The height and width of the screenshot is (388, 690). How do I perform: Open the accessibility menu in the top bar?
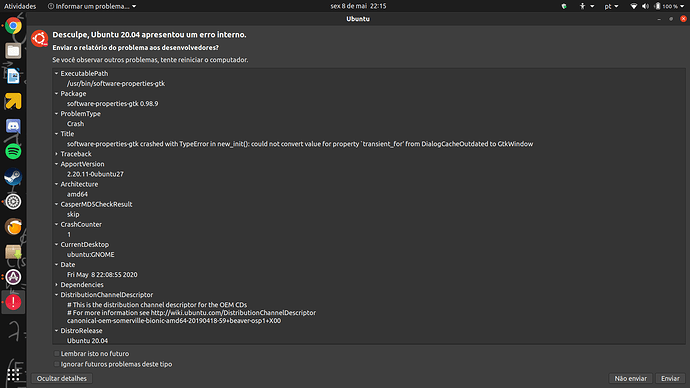point(587,6)
